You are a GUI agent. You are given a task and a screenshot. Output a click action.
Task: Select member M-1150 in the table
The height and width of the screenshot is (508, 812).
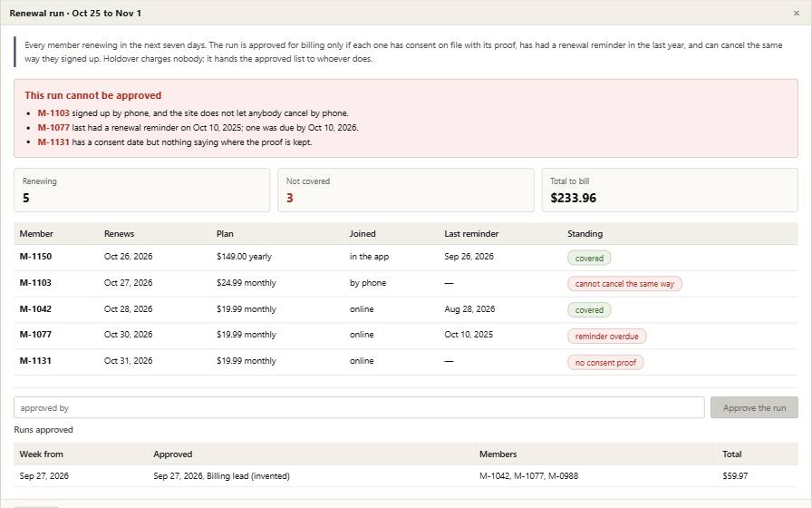click(x=35, y=257)
